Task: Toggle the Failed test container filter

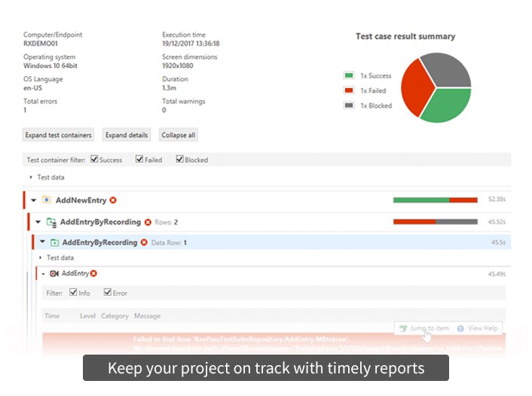Action: coord(139,160)
